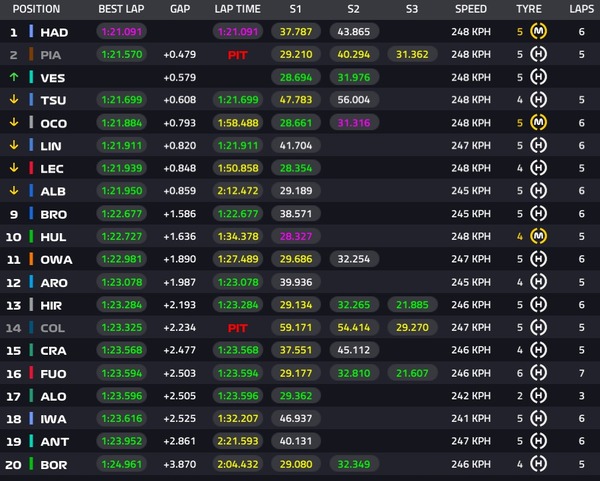The width and height of the screenshot is (600, 481).
Task: Click the hard tyre icon in BOR's row
Action: click(542, 464)
